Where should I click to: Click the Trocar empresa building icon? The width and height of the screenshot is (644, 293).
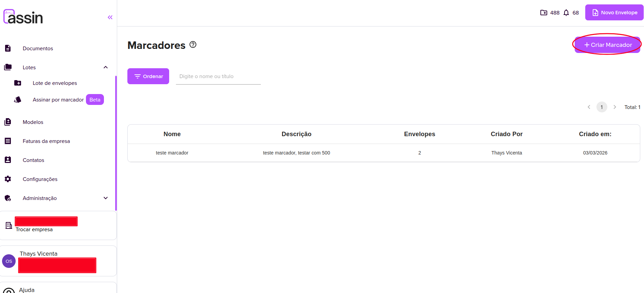click(9, 225)
